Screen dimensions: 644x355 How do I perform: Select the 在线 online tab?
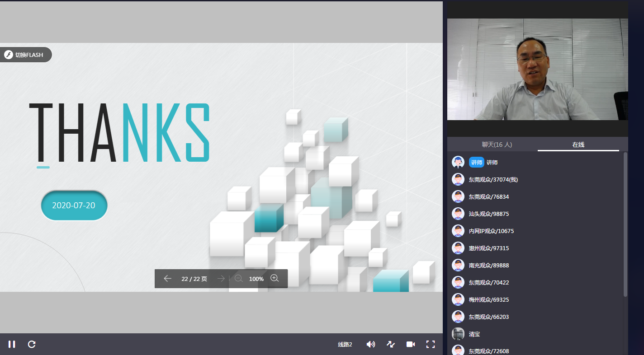pos(578,145)
